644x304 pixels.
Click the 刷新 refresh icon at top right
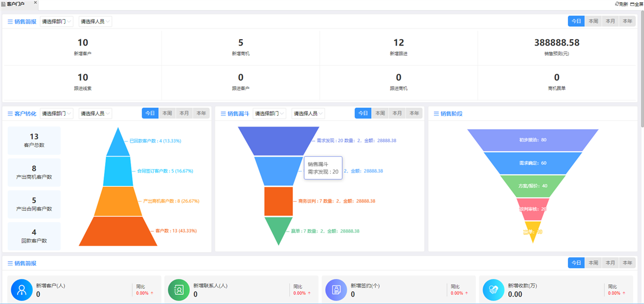[x=617, y=4]
